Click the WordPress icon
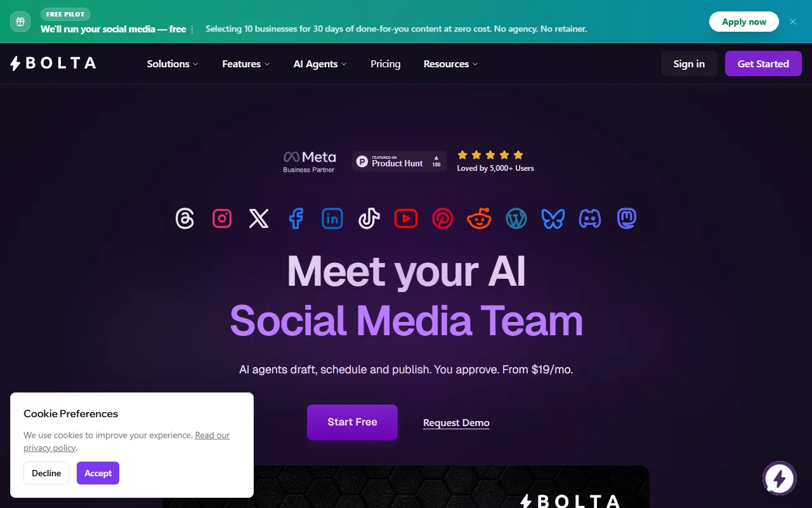 point(516,218)
